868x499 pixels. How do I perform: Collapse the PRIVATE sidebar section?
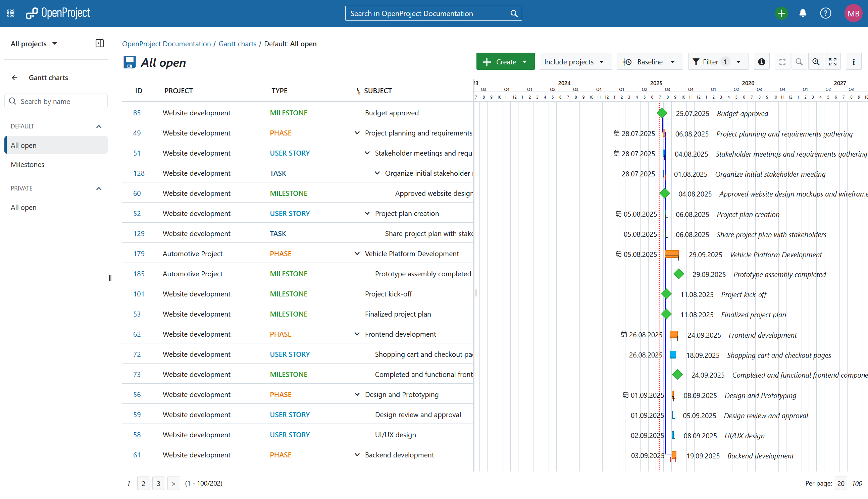(99, 188)
